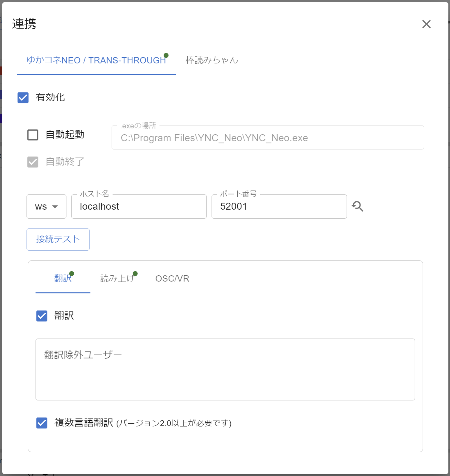The height and width of the screenshot is (476, 450).
Task: Click the green status dot on ゆかコネNEO tab
Action: 166,55
